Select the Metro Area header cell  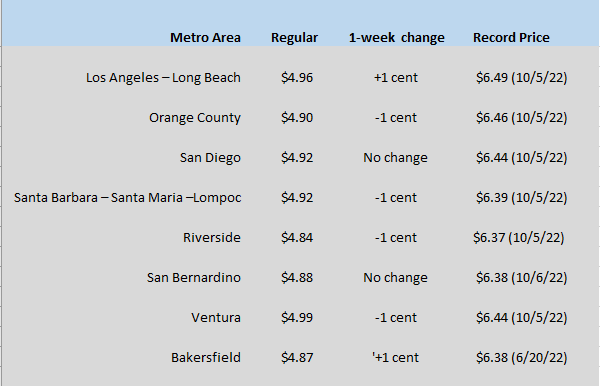click(x=205, y=37)
